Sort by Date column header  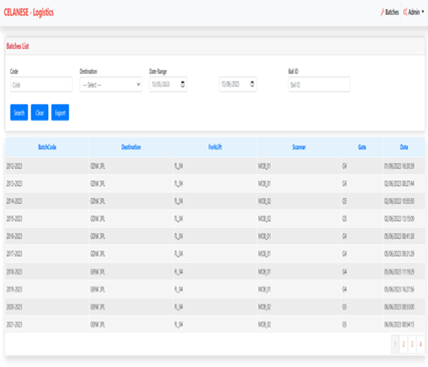tap(404, 147)
